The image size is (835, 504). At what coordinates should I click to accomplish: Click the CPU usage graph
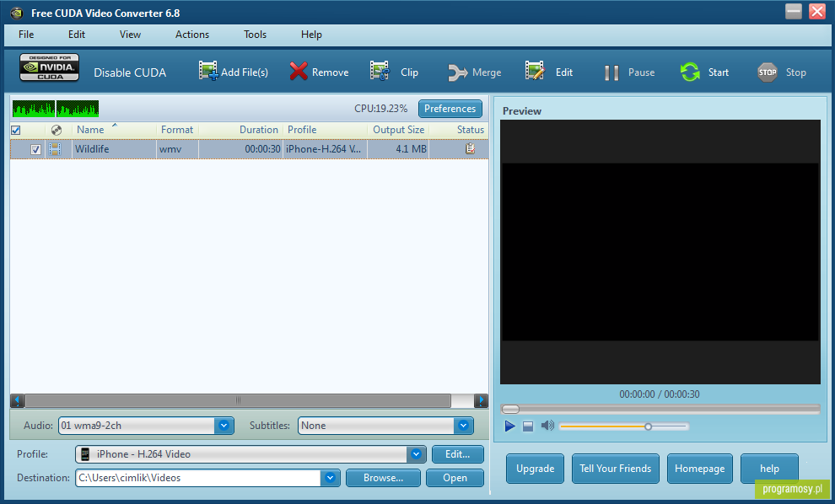[56, 109]
